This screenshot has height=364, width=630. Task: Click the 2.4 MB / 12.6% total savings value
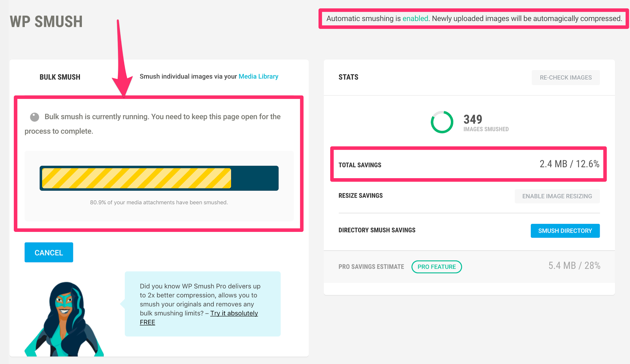coord(569,164)
